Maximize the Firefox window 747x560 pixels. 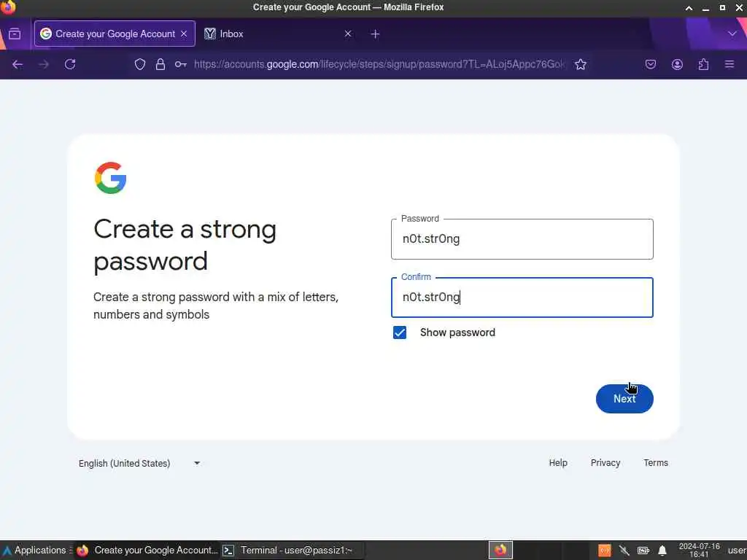tap(722, 7)
